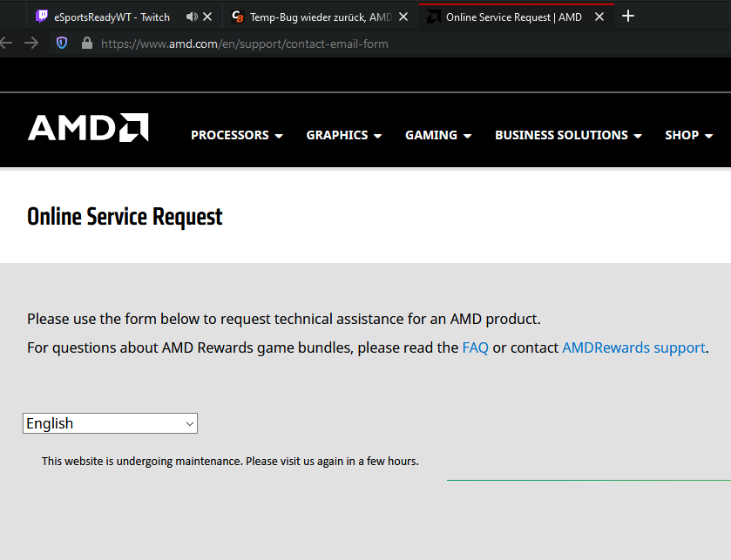Image resolution: width=731 pixels, height=560 pixels.
Task: Close the Online Service Request tab
Action: (599, 17)
